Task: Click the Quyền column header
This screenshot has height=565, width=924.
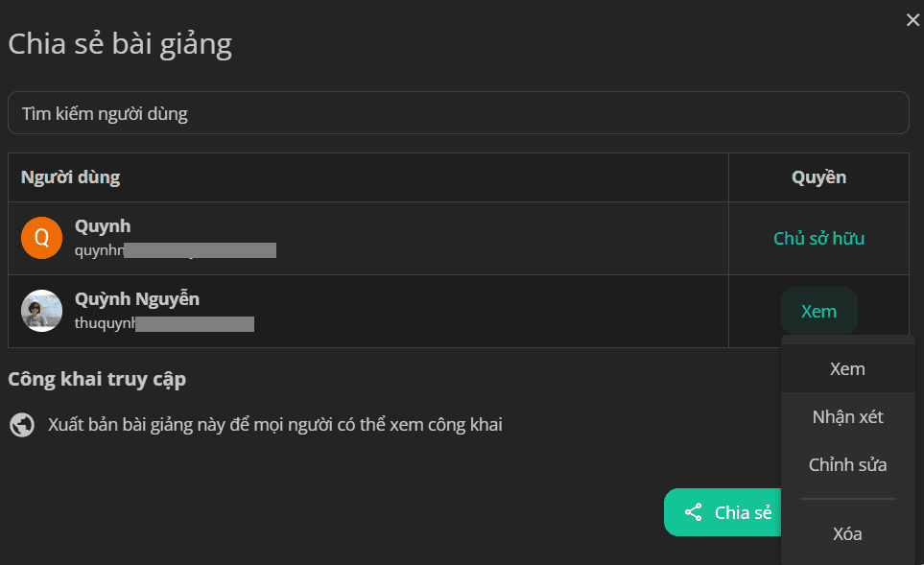Action: click(x=818, y=177)
